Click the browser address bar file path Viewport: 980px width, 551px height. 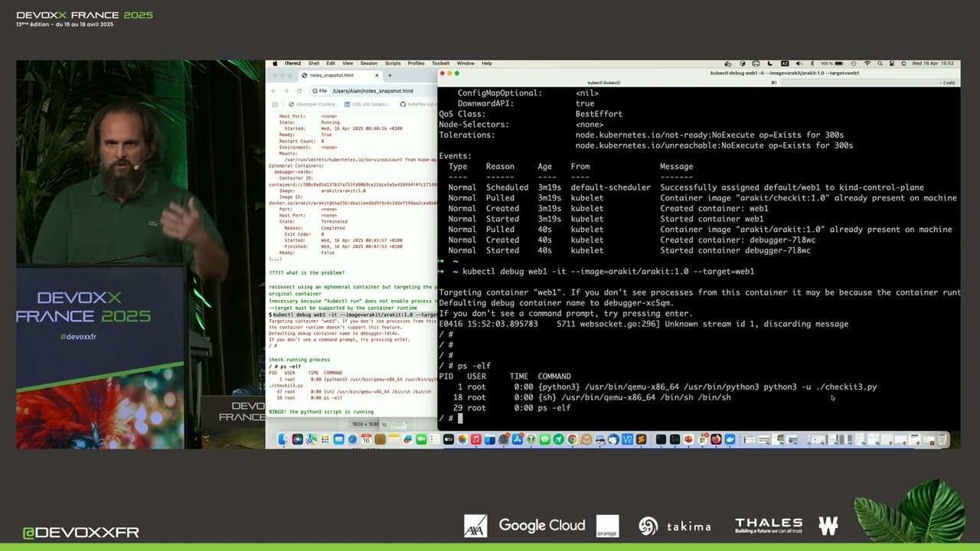coord(373,91)
